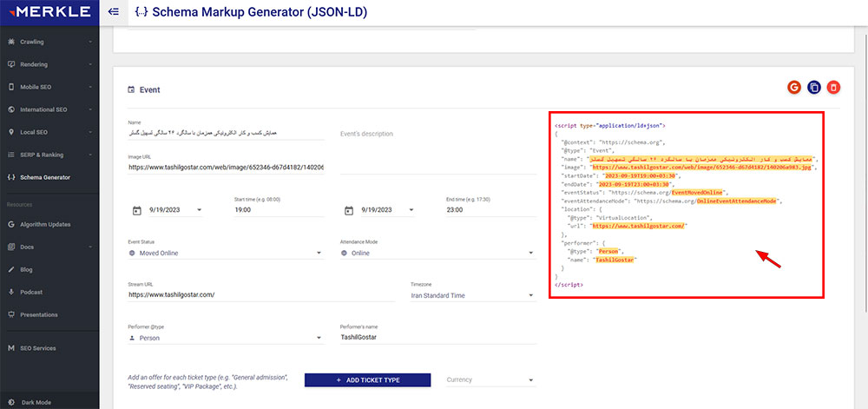
Task: Click the Crawling bug icon in sidebar
Action: [11, 42]
